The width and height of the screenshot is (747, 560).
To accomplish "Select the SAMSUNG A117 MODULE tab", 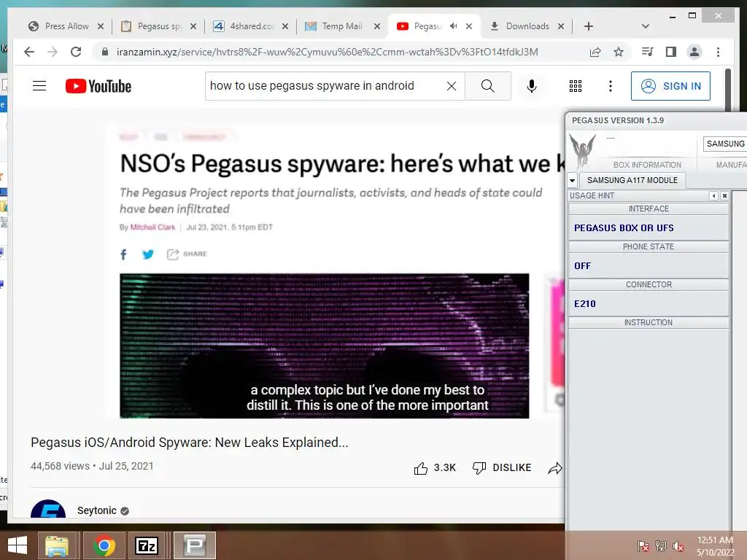I will point(632,180).
